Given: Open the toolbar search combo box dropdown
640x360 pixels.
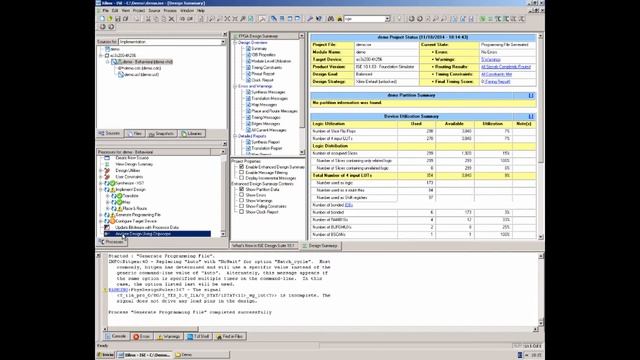Looking at the screenshot, I should (387, 19).
